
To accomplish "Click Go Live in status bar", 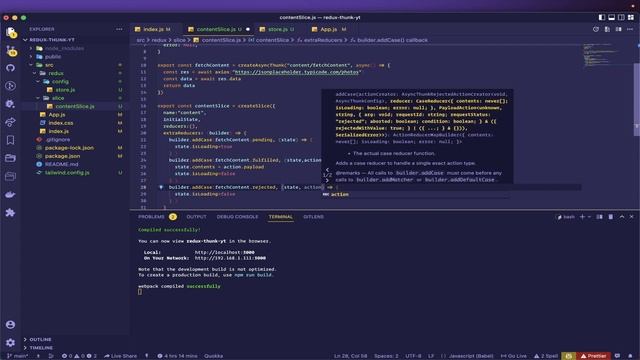I will click(x=513, y=356).
